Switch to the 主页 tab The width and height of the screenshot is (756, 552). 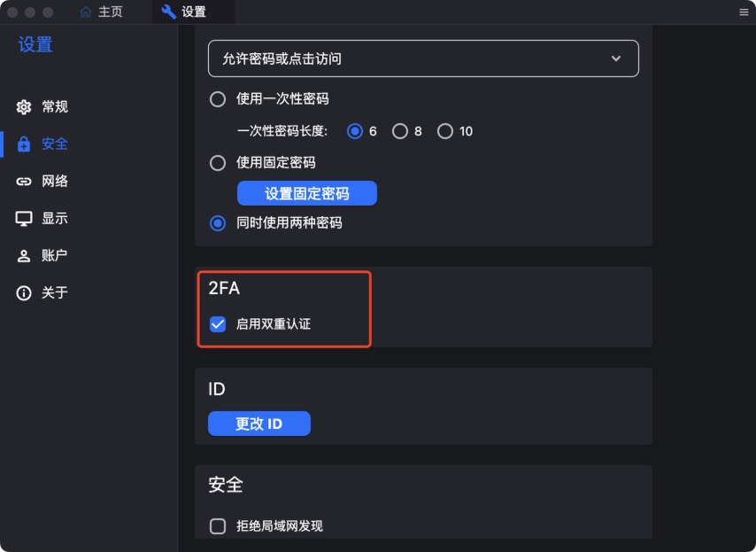click(x=110, y=12)
